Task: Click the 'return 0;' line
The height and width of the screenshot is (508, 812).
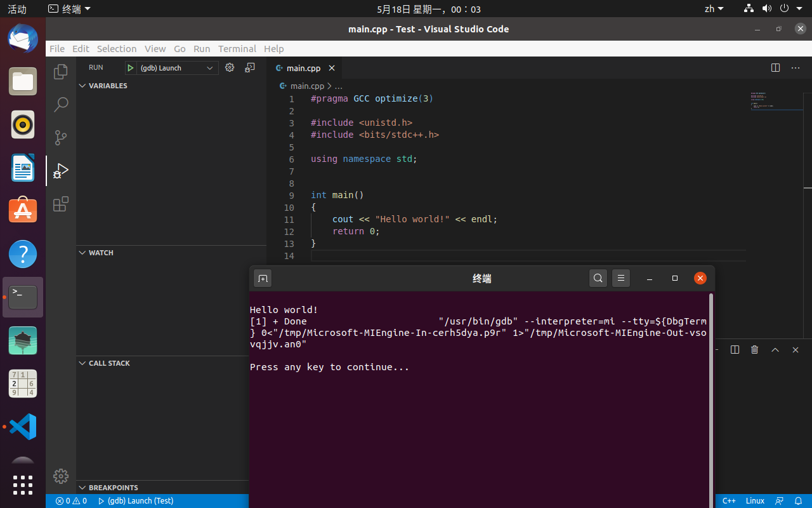Action: point(356,231)
